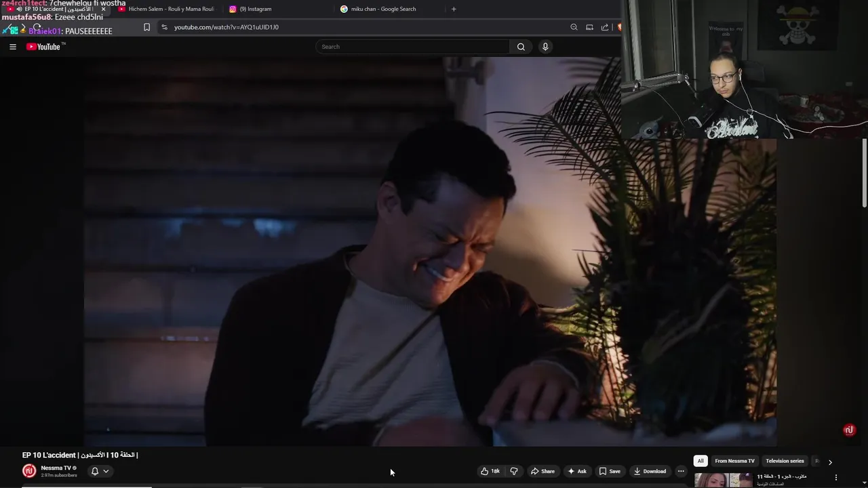Share this page from address bar
Image resolution: width=868 pixels, height=488 pixels.
605,27
